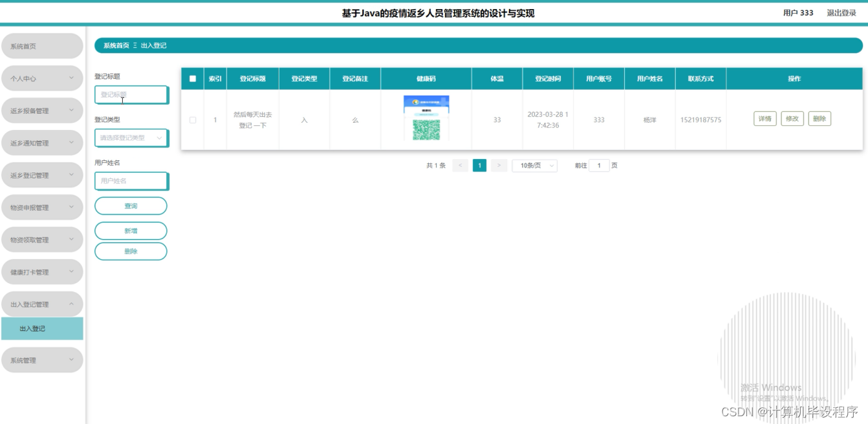Collapse the 出入登记管理 sidebar section
Screen dimensions: 868x424
(x=43, y=304)
